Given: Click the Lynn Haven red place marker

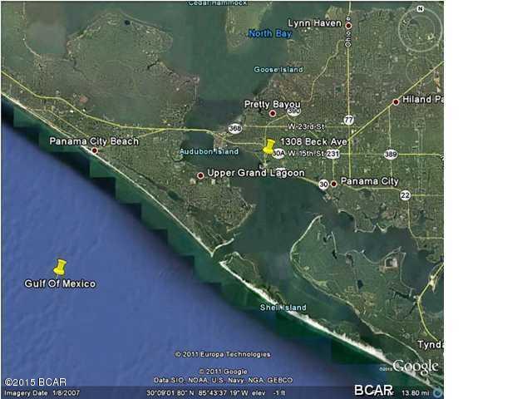Looking at the screenshot, I should click(x=348, y=26).
